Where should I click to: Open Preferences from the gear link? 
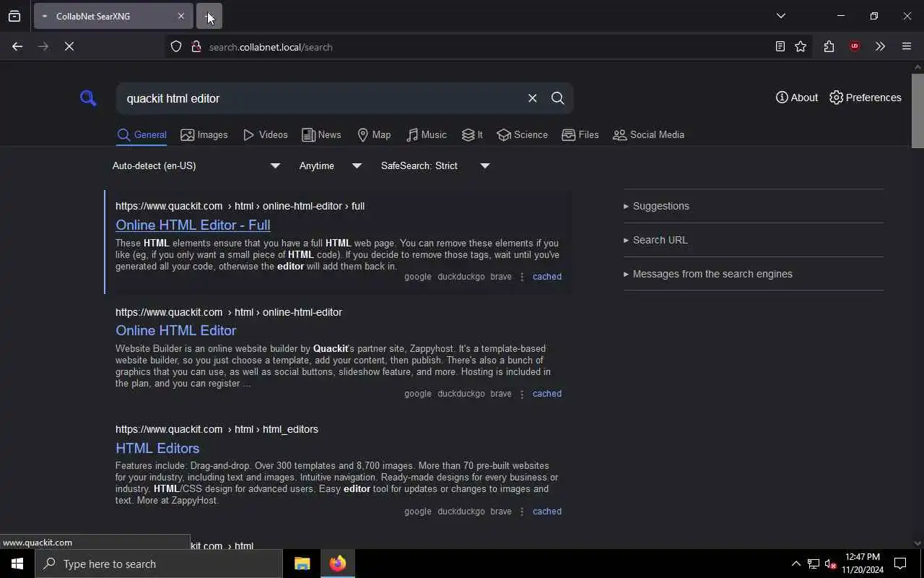[866, 98]
